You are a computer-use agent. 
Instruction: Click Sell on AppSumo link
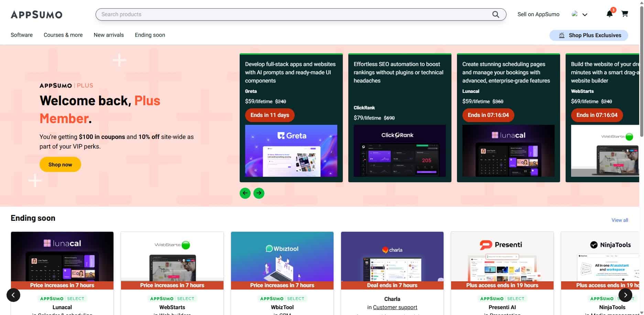coord(538,14)
